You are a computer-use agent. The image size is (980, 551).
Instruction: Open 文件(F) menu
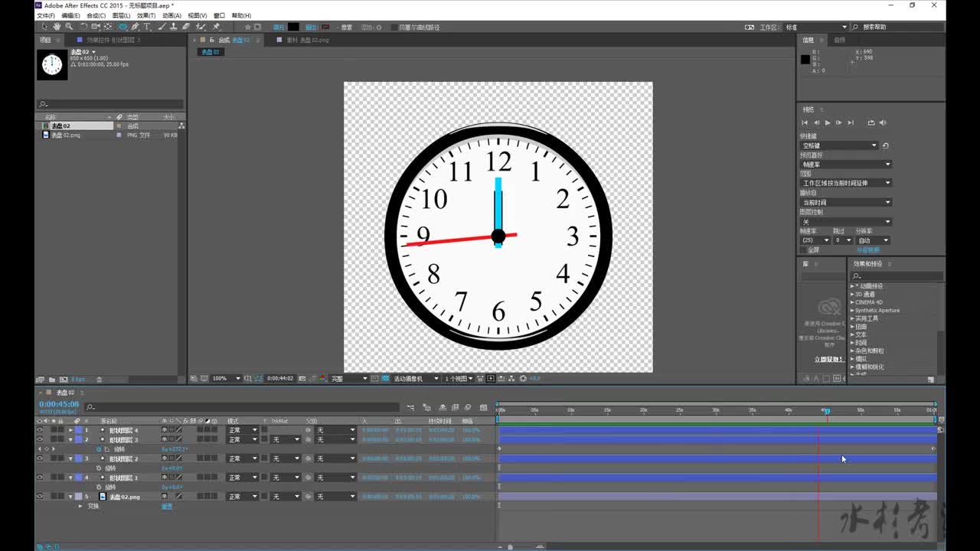(x=46, y=15)
